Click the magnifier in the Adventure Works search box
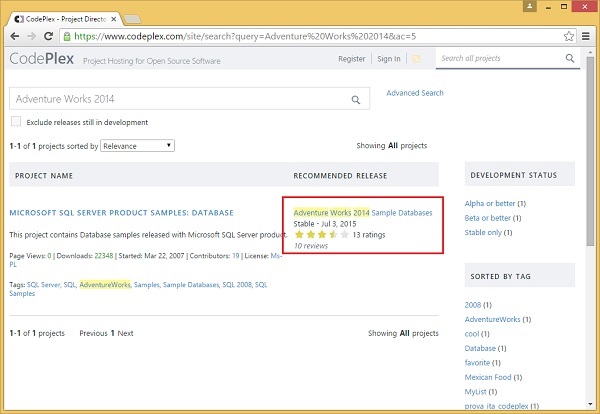 [x=356, y=100]
